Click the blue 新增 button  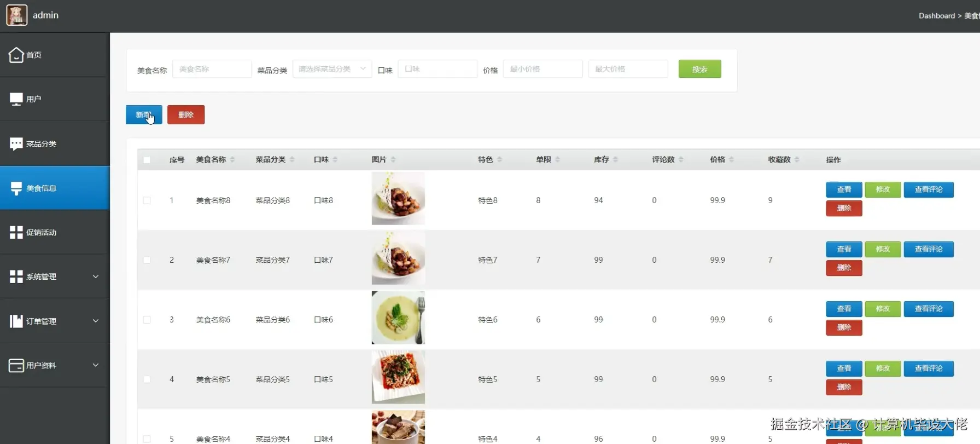tap(144, 115)
